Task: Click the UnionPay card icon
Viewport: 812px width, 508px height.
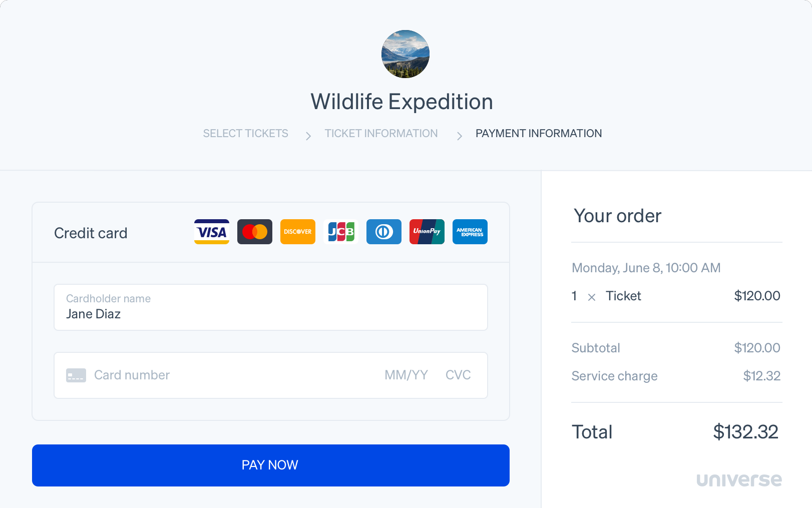Action: (x=427, y=232)
